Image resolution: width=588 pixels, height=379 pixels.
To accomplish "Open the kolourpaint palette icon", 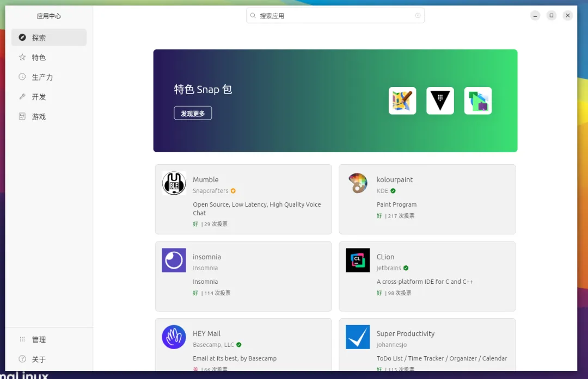I will tap(358, 183).
